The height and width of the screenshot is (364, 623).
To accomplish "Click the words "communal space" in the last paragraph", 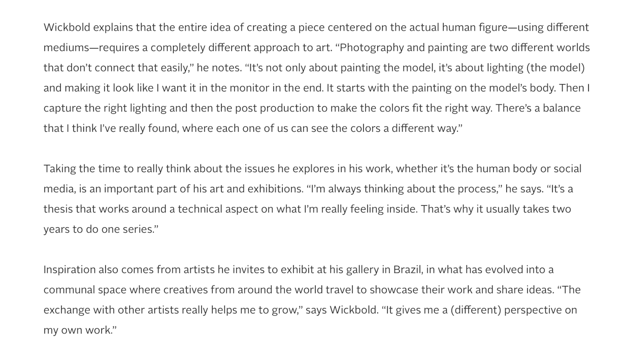I will [85, 290].
